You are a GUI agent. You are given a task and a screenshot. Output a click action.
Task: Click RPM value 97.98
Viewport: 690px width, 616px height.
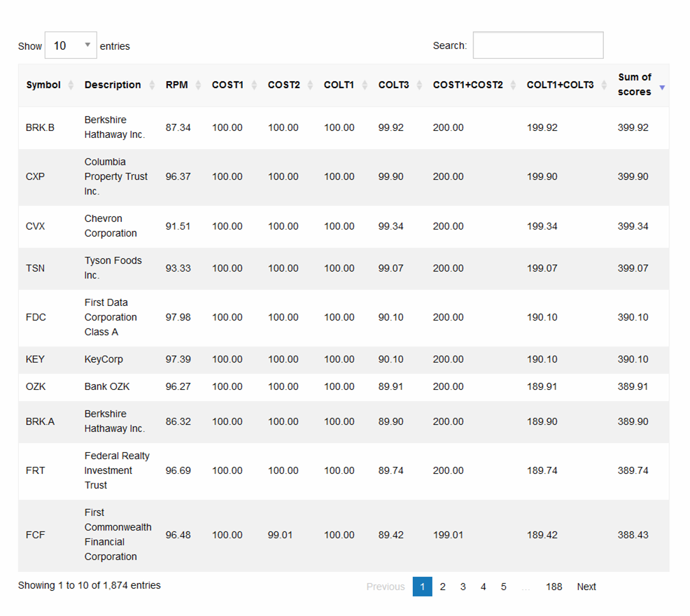point(178,318)
